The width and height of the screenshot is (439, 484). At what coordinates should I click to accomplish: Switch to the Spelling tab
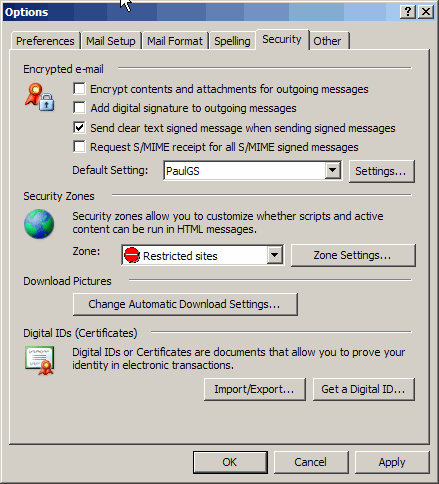(x=232, y=41)
